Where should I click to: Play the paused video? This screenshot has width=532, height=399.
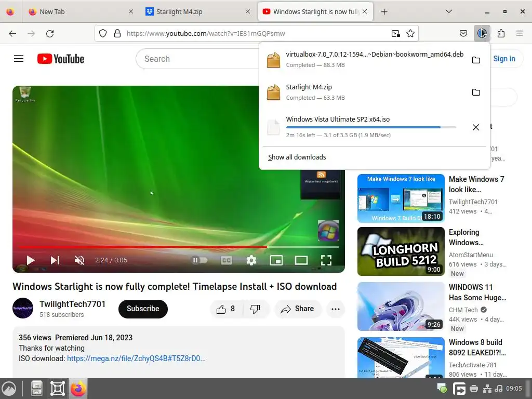[x=31, y=260]
